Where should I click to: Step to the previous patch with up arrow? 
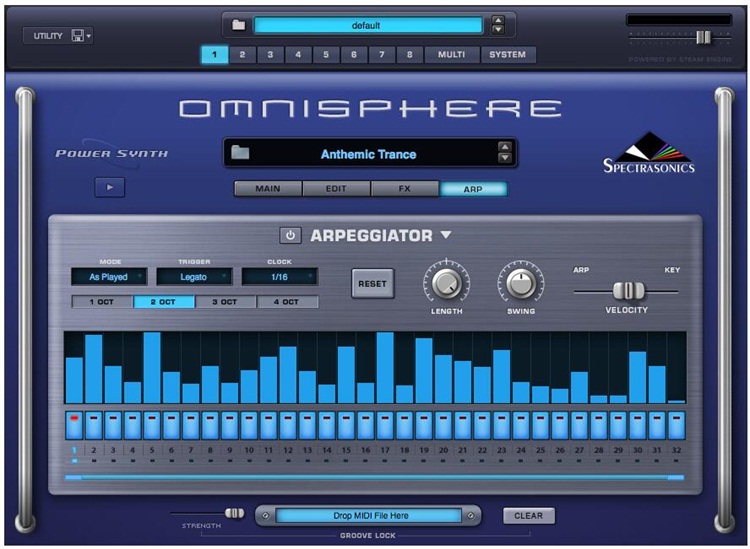click(x=505, y=147)
